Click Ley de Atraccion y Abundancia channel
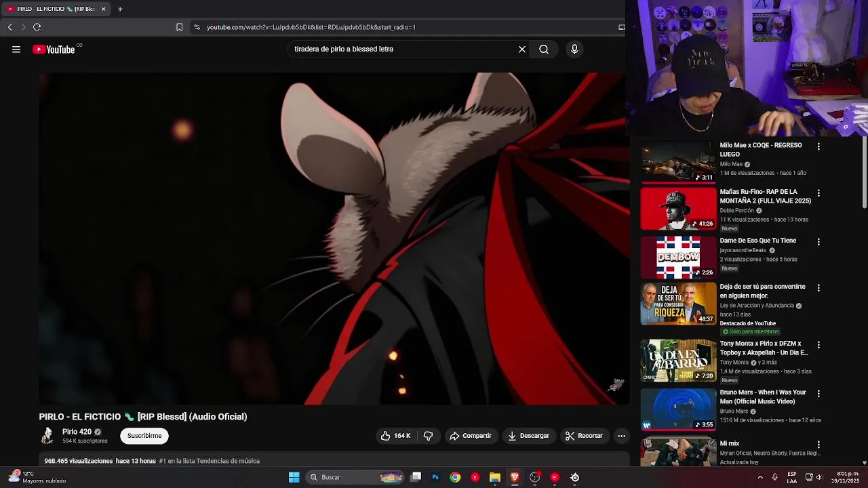Image resolution: width=868 pixels, height=488 pixels. tap(757, 306)
